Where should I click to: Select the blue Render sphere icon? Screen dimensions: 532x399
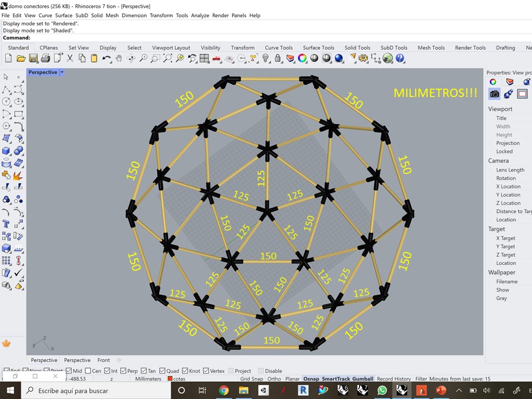[339, 58]
